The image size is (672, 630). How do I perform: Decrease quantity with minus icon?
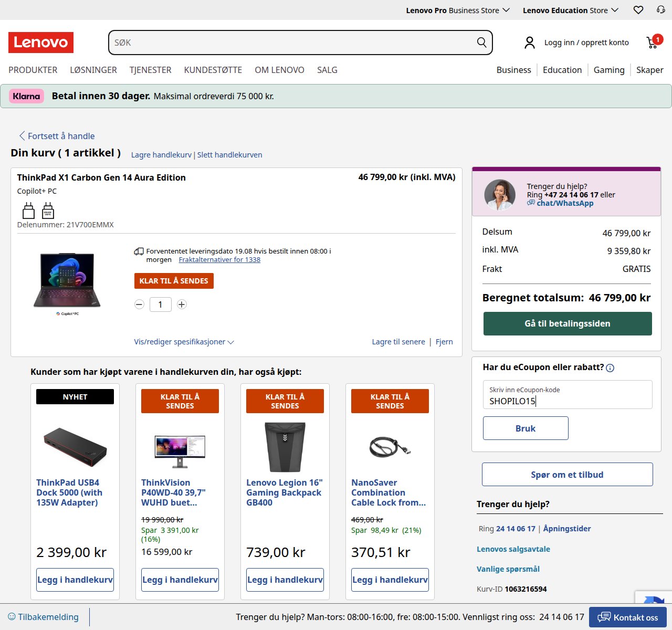[x=139, y=304]
